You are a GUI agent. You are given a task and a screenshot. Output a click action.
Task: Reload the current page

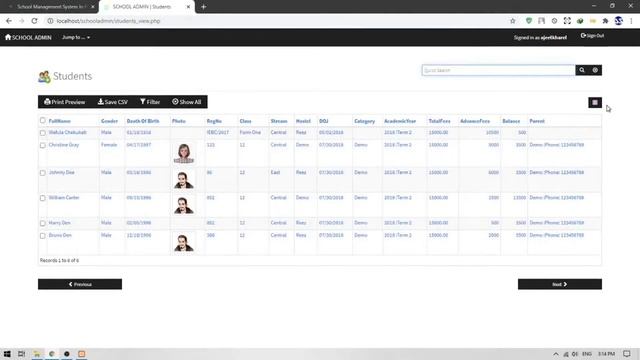(x=34, y=21)
